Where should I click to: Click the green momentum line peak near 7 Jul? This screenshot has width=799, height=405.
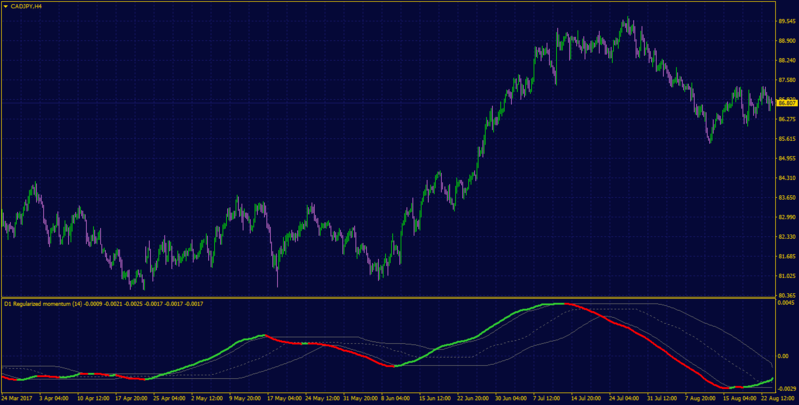click(556, 304)
